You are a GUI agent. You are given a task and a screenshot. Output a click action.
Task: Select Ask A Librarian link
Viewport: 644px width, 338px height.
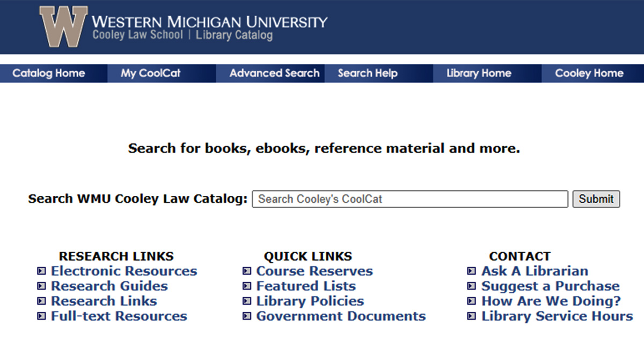coord(535,271)
